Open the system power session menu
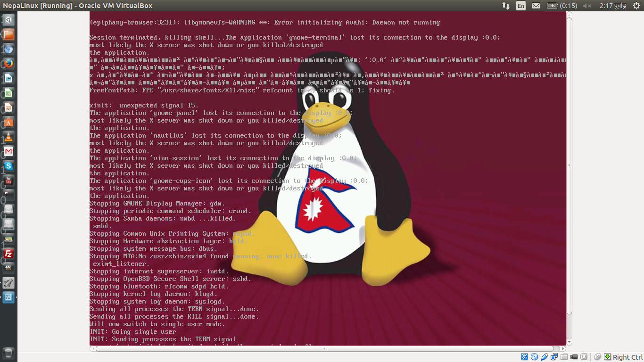This screenshot has height=362, width=644. pos(636,6)
